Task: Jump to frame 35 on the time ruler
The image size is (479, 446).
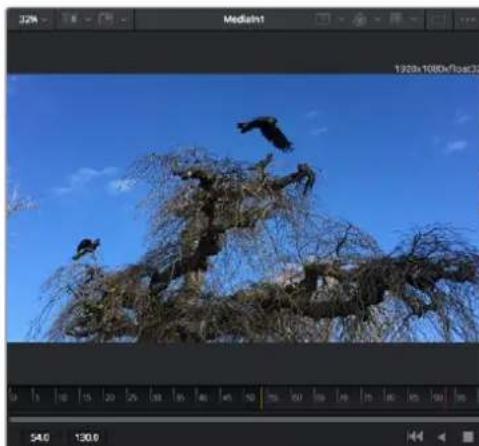Action: 180,397
